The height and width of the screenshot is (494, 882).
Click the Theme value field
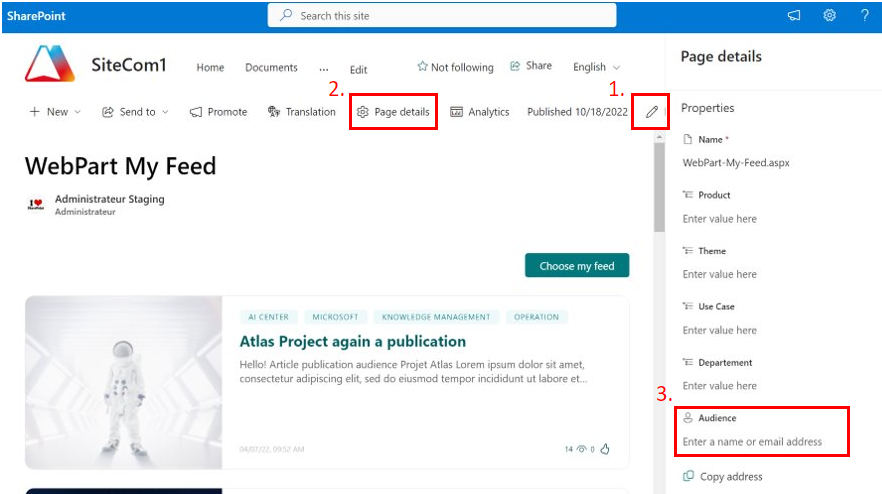[x=719, y=274]
